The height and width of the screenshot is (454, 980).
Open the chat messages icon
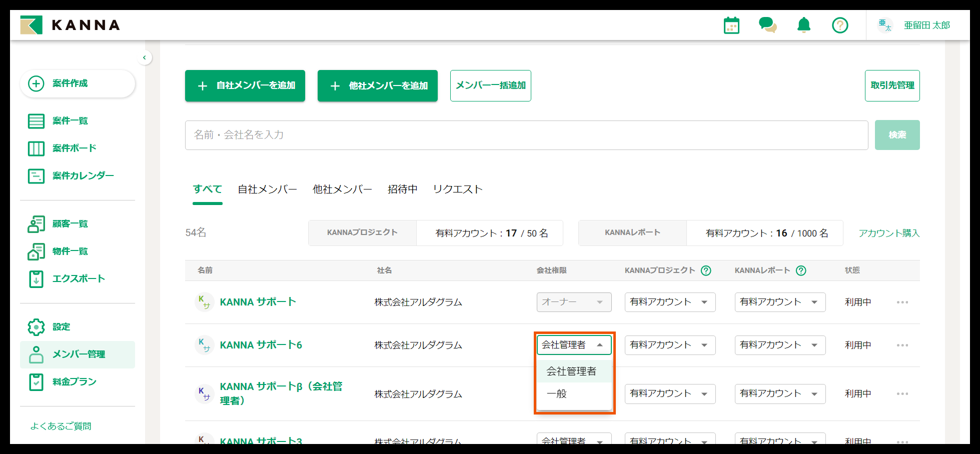(x=767, y=25)
